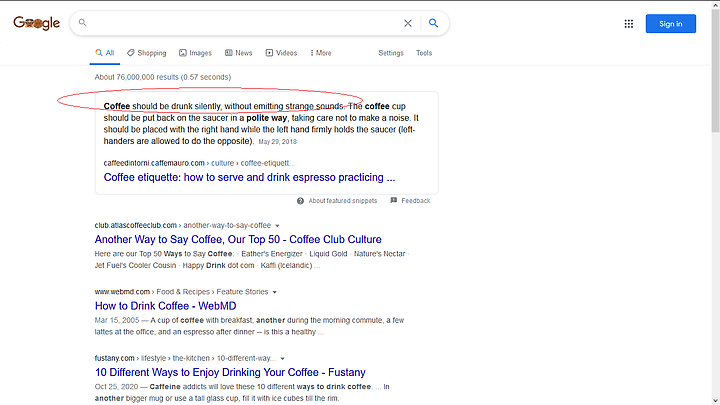Viewport: 720px width, 405px height.
Task: Open the More menu
Action: point(321,53)
